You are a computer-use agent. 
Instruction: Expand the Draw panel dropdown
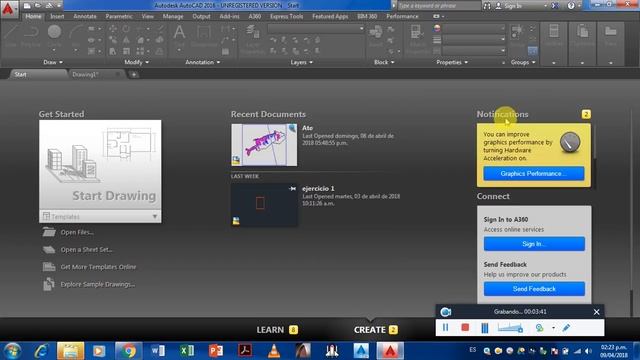(x=53, y=62)
